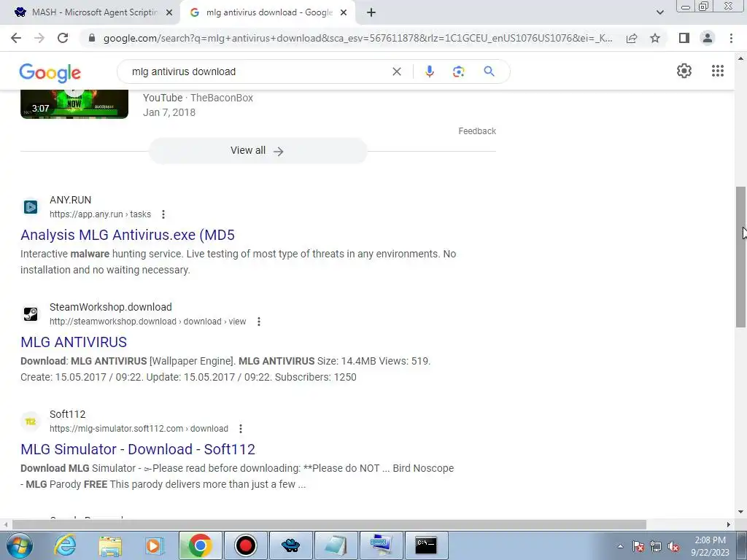Screen dimensions: 747x560
Task: Click YouTube · TheBaconBox source text
Action: (x=198, y=98)
